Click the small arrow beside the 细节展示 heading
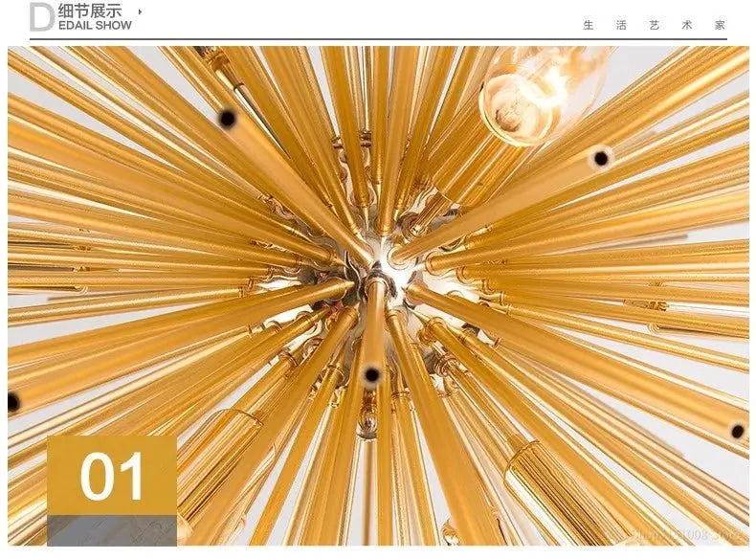This screenshot has width=756, height=559. [140, 11]
